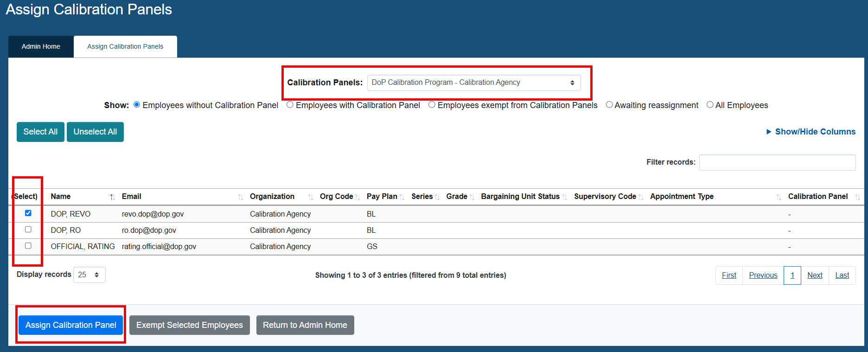Switch to the Admin Home tab
This screenshot has height=352, width=868.
[41, 46]
